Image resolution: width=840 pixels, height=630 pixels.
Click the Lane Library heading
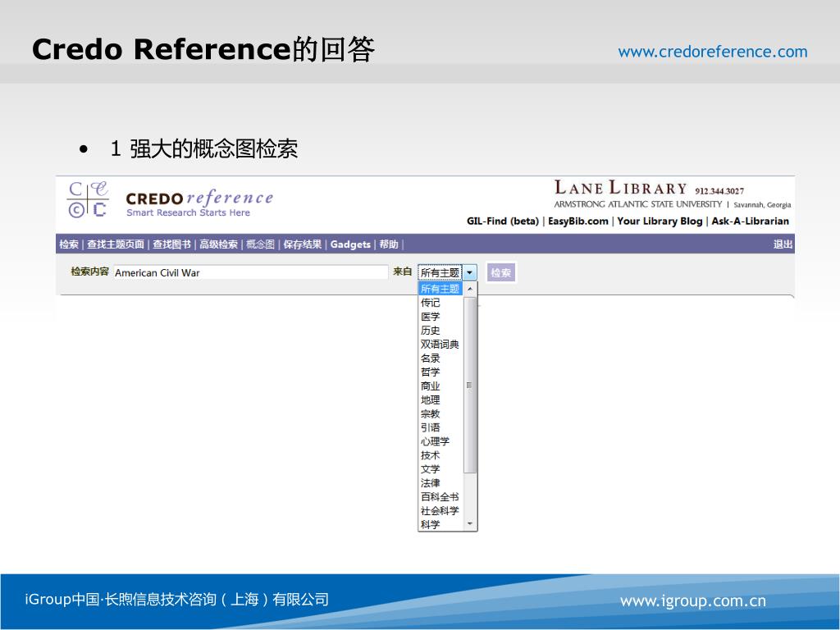tap(620, 188)
